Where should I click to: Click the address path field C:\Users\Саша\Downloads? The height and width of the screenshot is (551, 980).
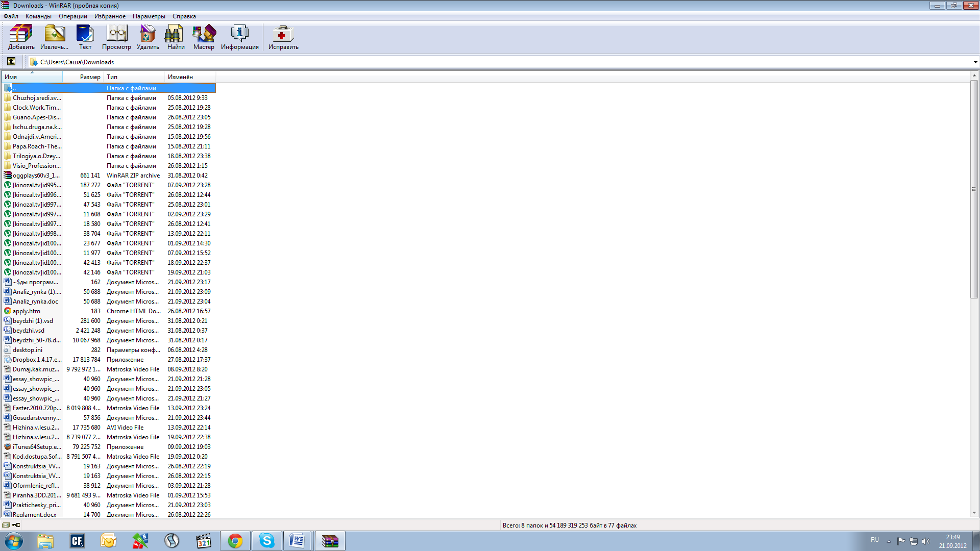[x=500, y=62]
